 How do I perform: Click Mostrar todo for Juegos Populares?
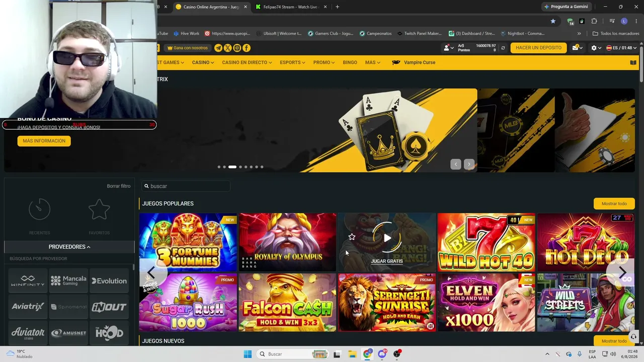click(x=614, y=204)
